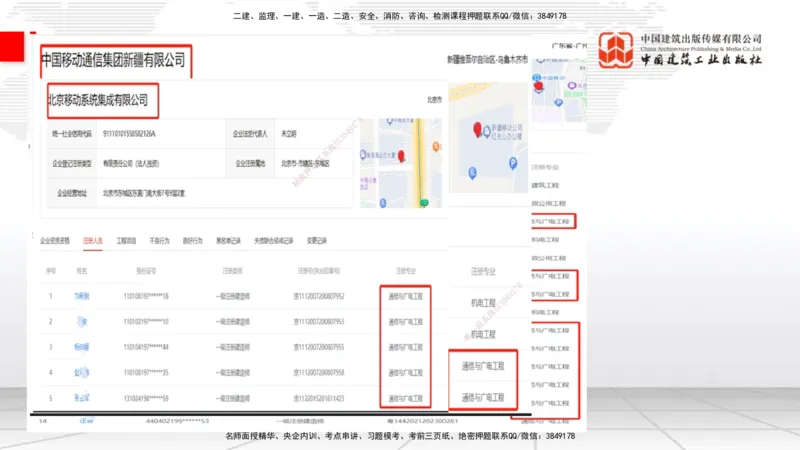This screenshot has height=450, width=800.
Task: Click the 序号 column header
Action: click(51, 271)
